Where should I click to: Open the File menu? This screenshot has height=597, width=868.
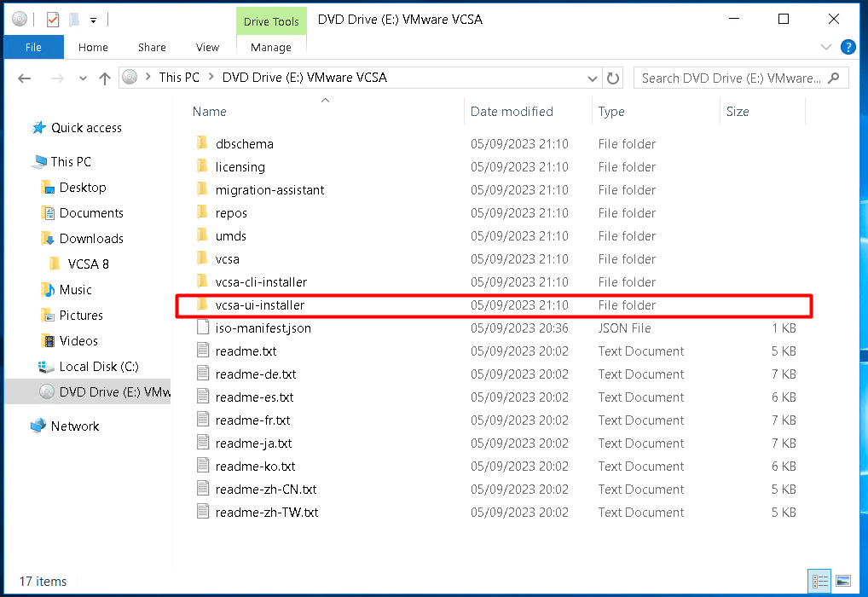tap(33, 48)
